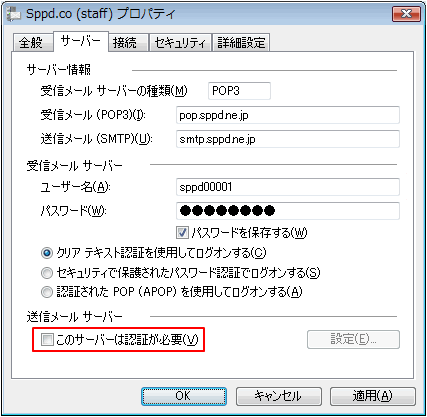
Task: Confirm with the OK button
Action: [x=184, y=396]
